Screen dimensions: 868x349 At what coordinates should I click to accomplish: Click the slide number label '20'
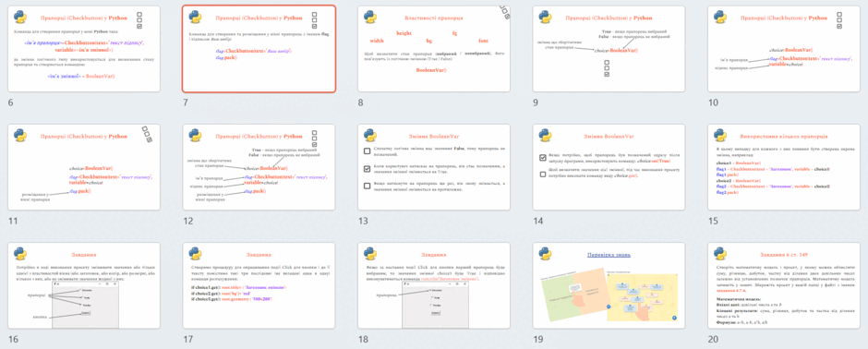point(714,340)
